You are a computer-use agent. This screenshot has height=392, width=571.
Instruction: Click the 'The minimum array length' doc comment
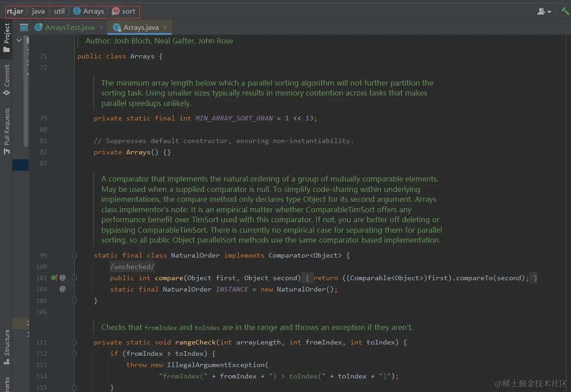(267, 93)
